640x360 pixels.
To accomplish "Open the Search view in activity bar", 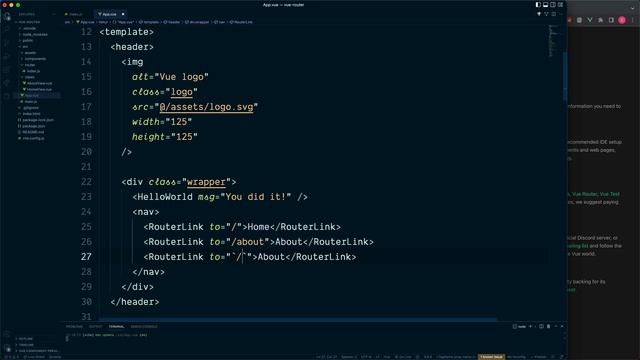I will pos(7,30).
